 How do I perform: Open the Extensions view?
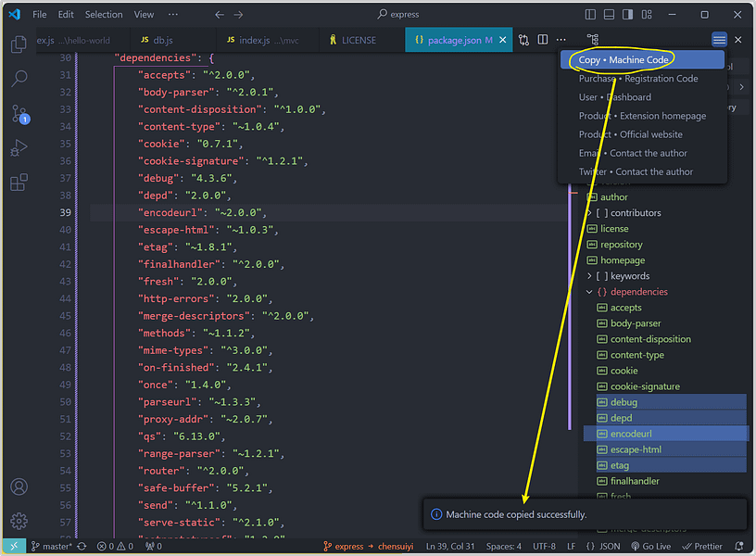point(19,183)
